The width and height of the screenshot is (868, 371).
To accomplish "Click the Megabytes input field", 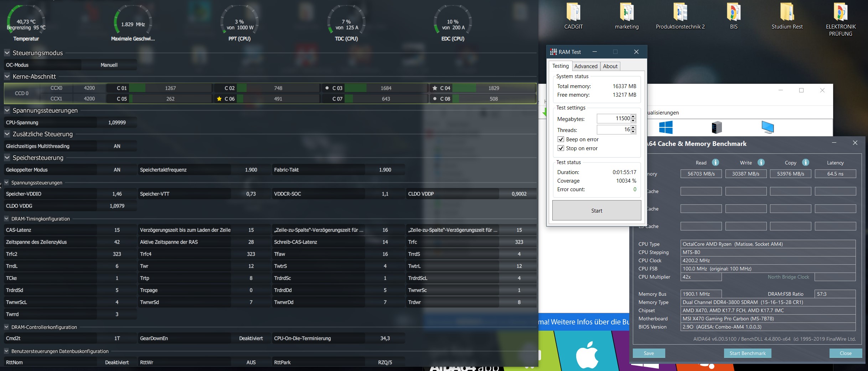I will click(614, 118).
